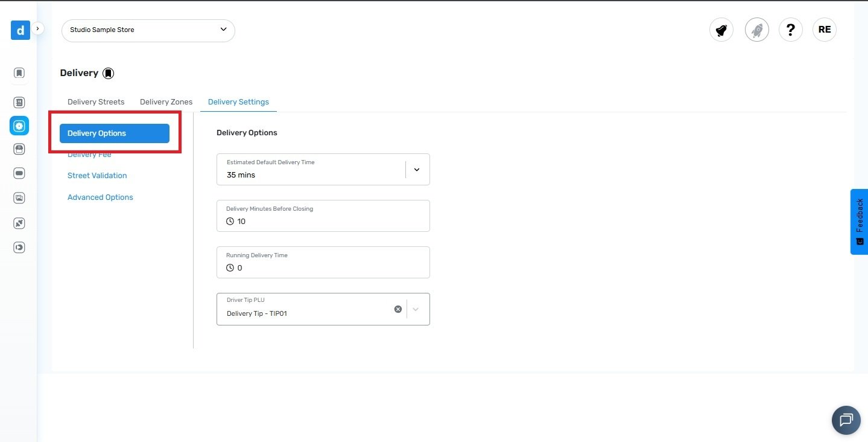Open the notifications bell icon
Viewport: 868px width, 442px height.
coord(721,30)
